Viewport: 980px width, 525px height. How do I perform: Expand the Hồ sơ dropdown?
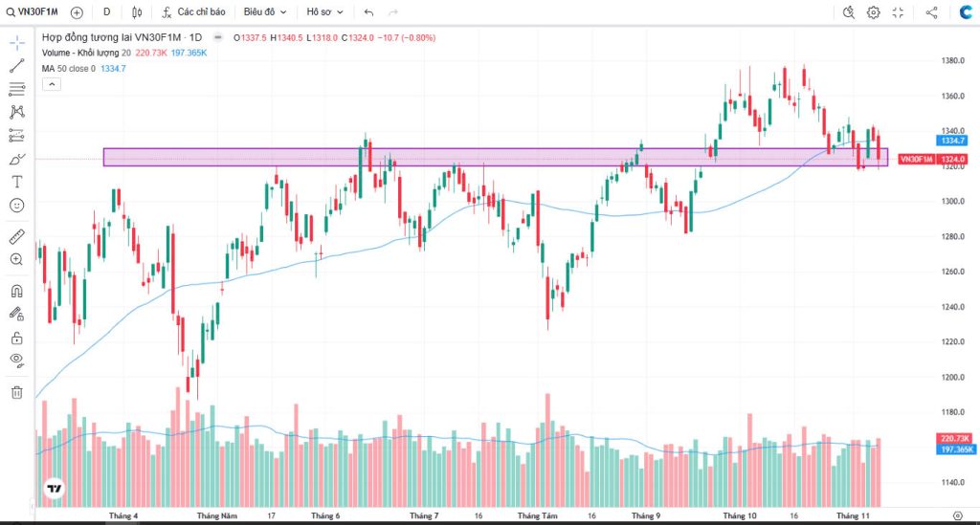325,12
